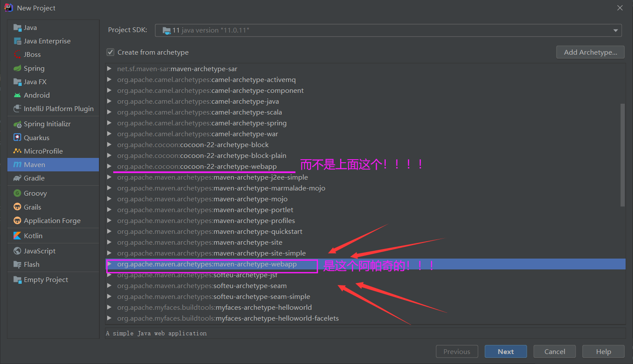Viewport: 633px width, 364px height.
Task: Click the Next button
Action: pyautogui.click(x=505, y=351)
